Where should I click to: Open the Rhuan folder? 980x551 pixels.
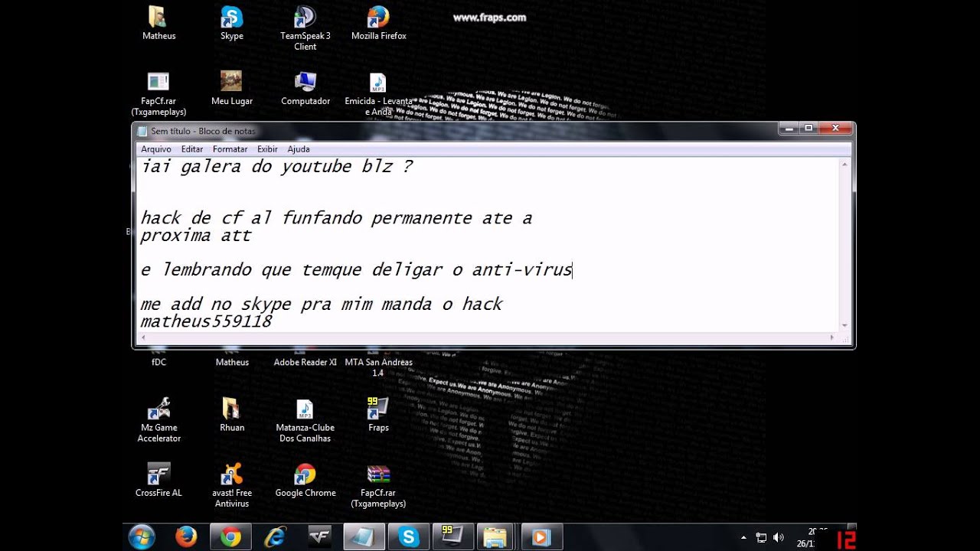231,416
